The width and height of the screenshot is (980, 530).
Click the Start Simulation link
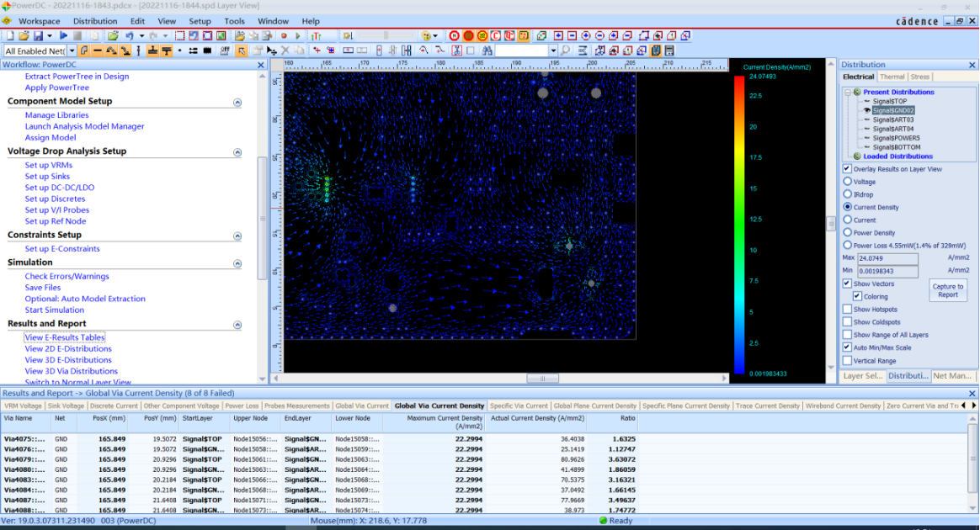point(55,310)
